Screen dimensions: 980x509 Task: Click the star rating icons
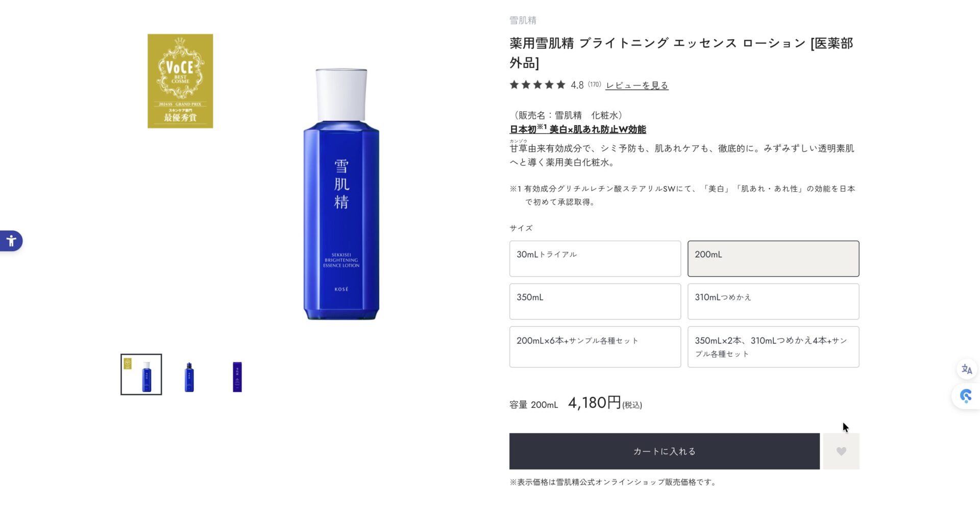pyautogui.click(x=537, y=85)
